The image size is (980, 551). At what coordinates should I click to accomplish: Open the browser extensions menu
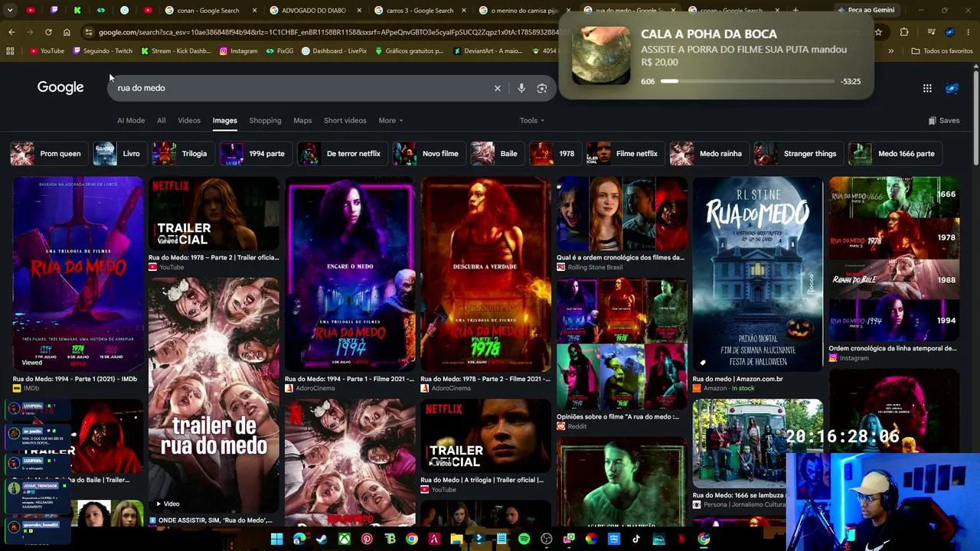(904, 32)
